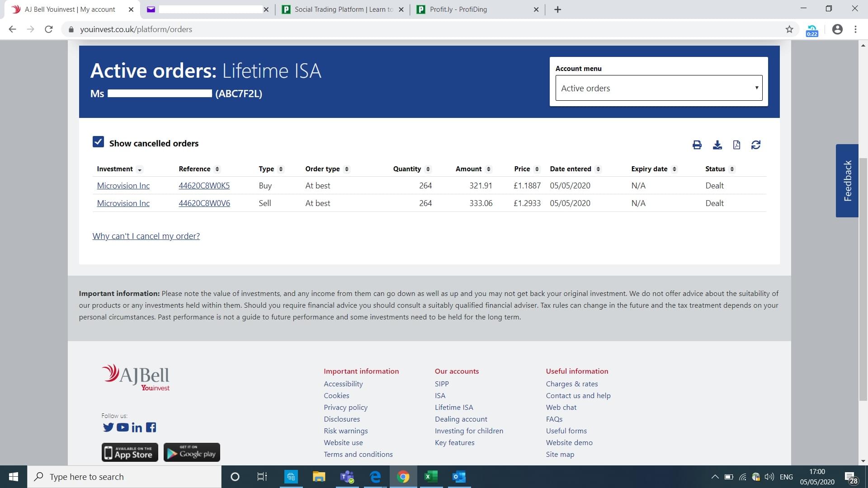Open the Feedback side panel
This screenshot has height=488, width=868.
coord(847,181)
